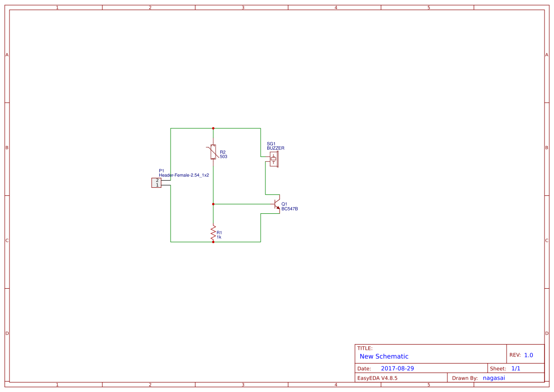Select the REV 1.0 value
The width and height of the screenshot is (554, 392).
(x=528, y=355)
